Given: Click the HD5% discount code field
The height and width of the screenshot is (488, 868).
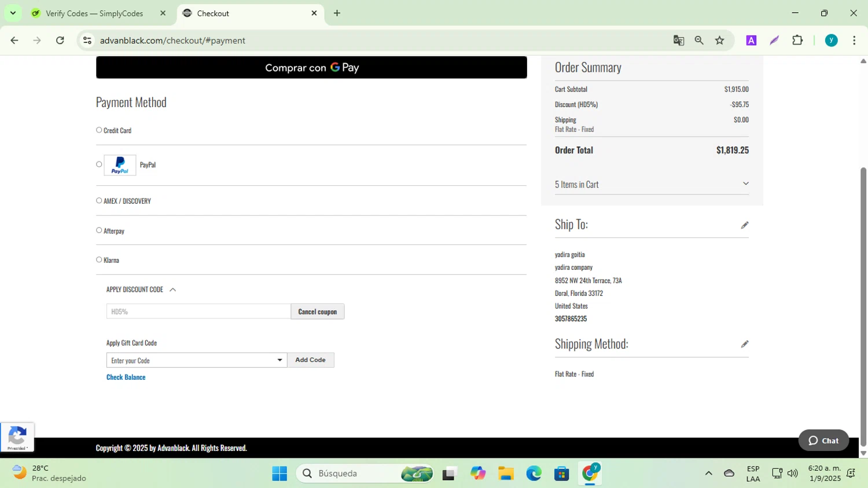Looking at the screenshot, I should click(x=198, y=311).
